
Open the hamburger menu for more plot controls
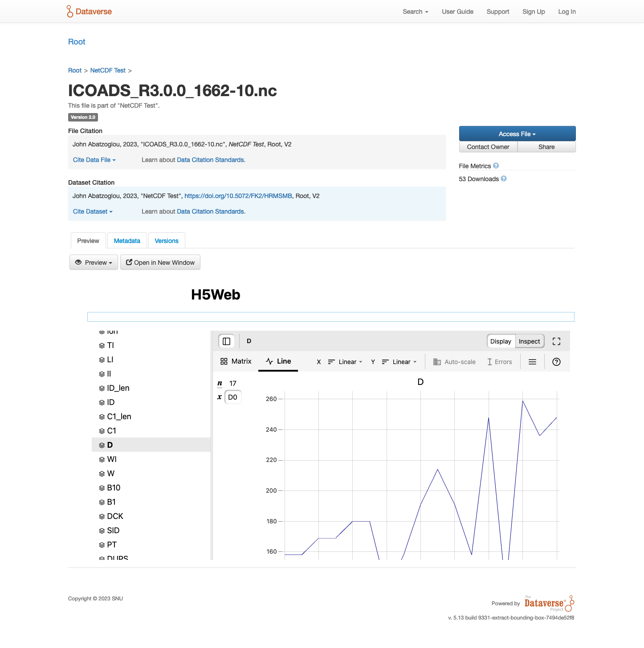pyautogui.click(x=532, y=362)
